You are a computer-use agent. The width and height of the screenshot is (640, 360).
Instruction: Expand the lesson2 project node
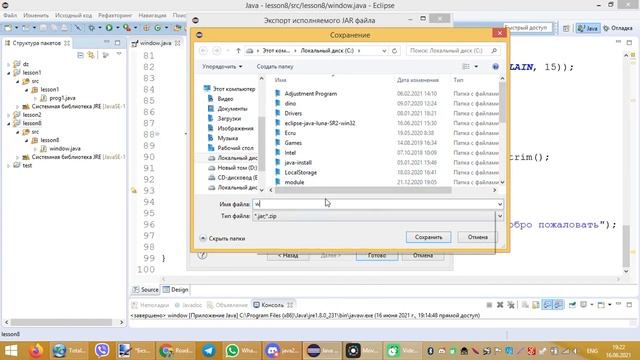coord(9,115)
